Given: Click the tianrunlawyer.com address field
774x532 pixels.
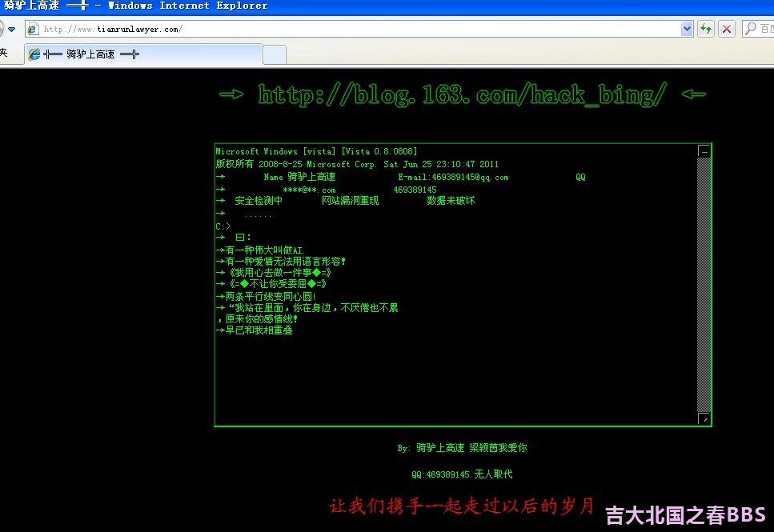Looking at the screenshot, I should (352, 29).
